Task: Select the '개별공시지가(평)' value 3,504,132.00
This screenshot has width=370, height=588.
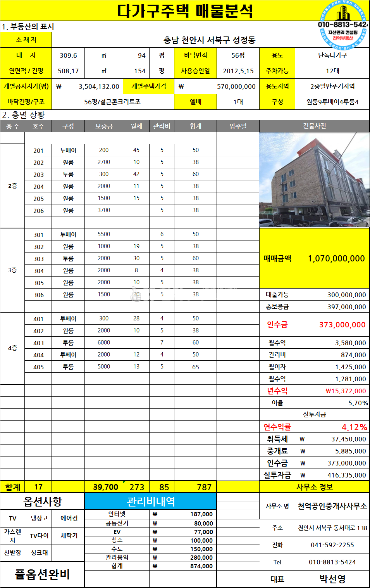Action: point(99,86)
